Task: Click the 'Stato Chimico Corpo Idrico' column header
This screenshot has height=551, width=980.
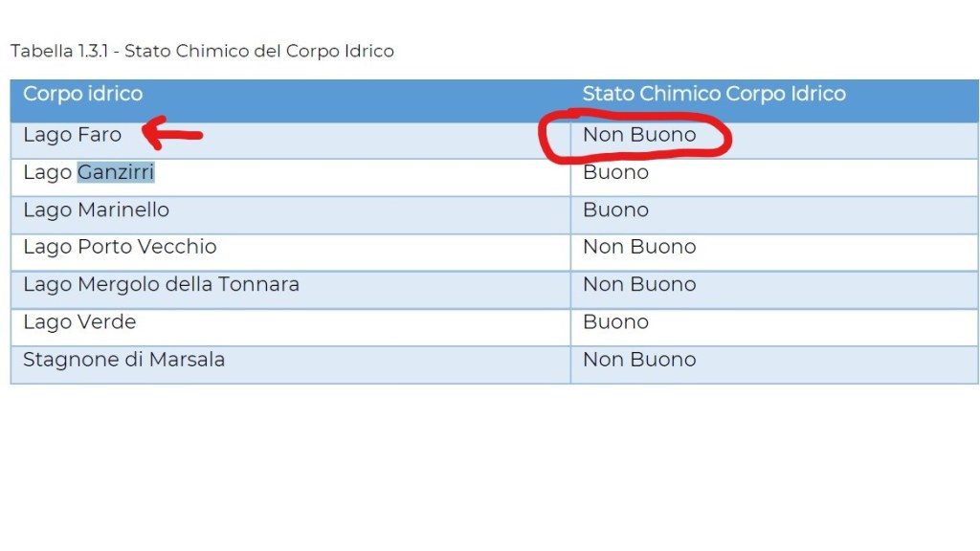Action: pos(714,94)
